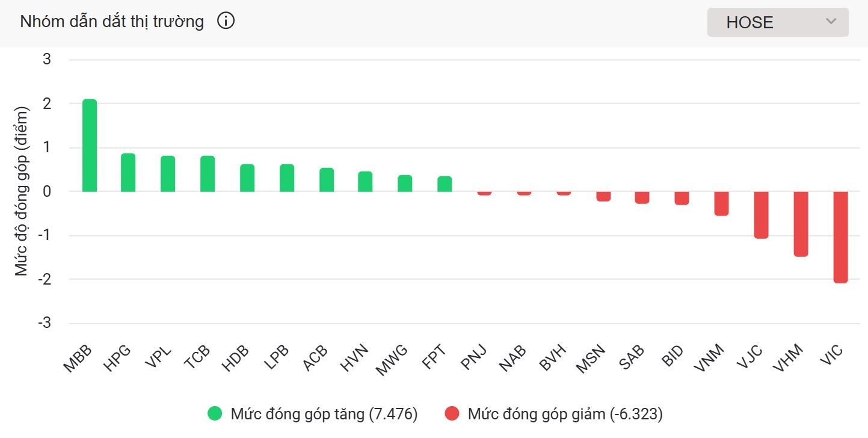Click the info icon next to chart title

point(226,20)
